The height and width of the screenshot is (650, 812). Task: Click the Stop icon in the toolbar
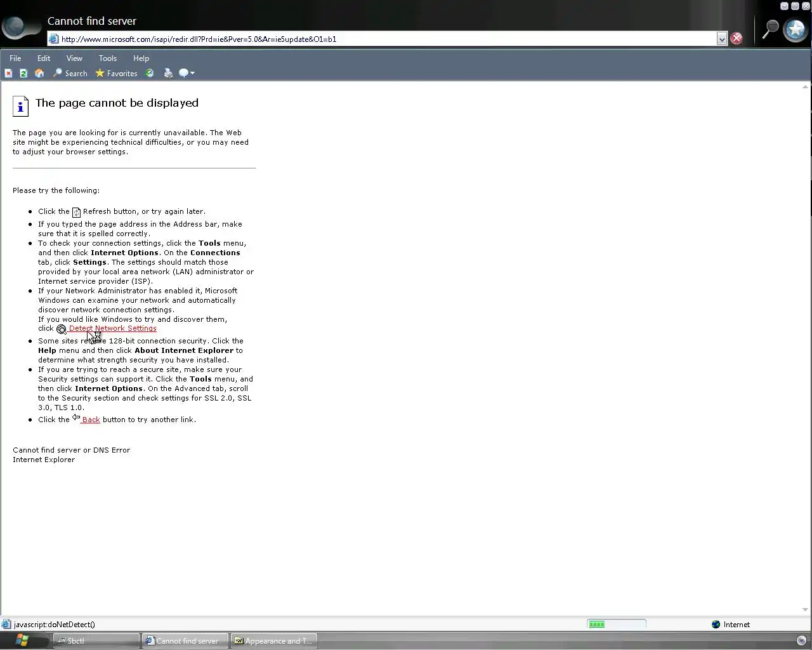pos(8,74)
